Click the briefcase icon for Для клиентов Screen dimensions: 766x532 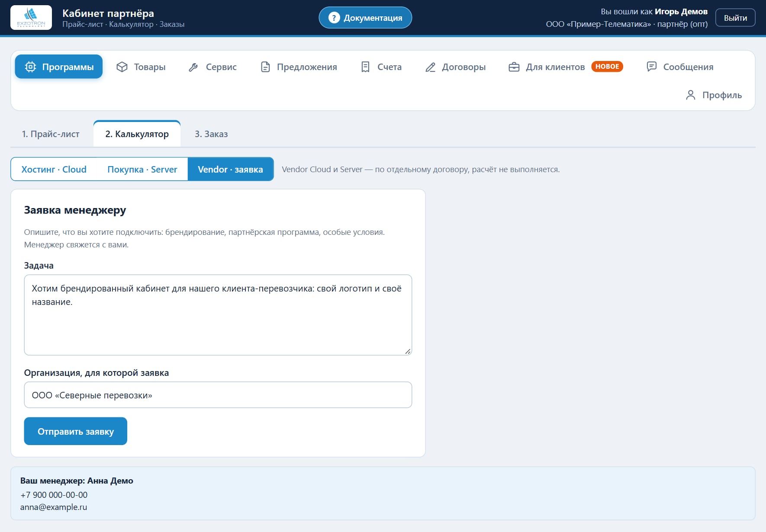(514, 67)
